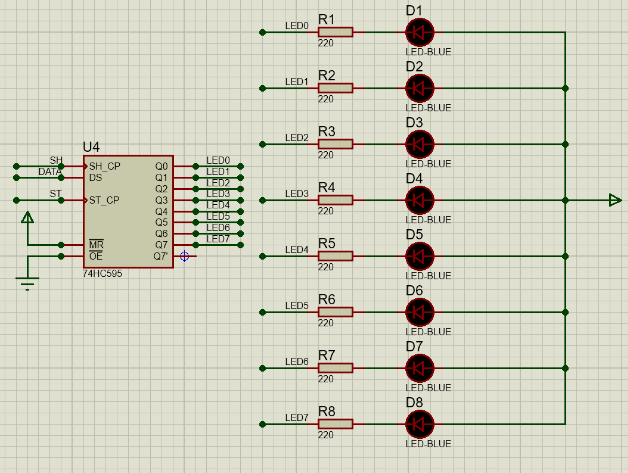Click the R6 reference label
Image resolution: width=628 pixels, height=473 pixels.
[x=327, y=299]
